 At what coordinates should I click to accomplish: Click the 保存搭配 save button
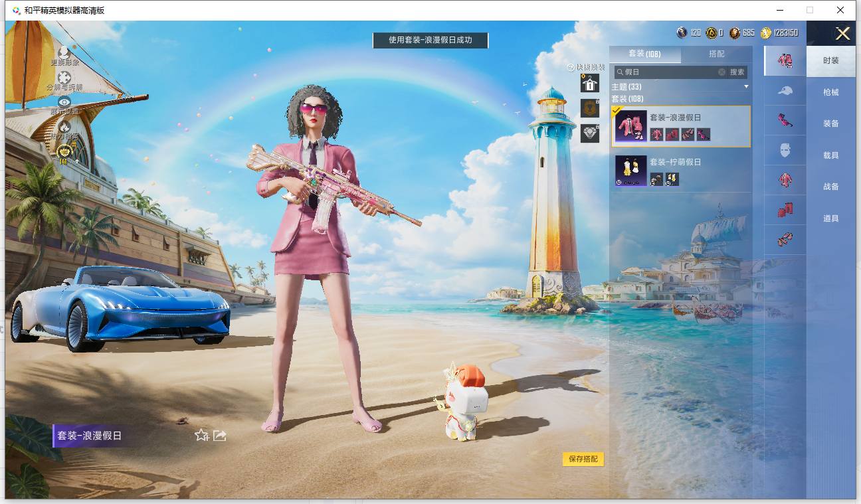tap(583, 459)
